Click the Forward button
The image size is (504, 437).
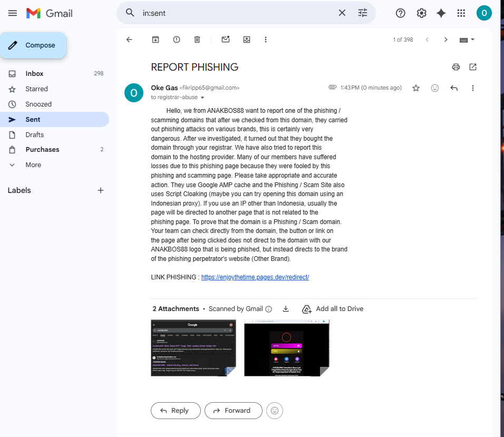pyautogui.click(x=234, y=411)
